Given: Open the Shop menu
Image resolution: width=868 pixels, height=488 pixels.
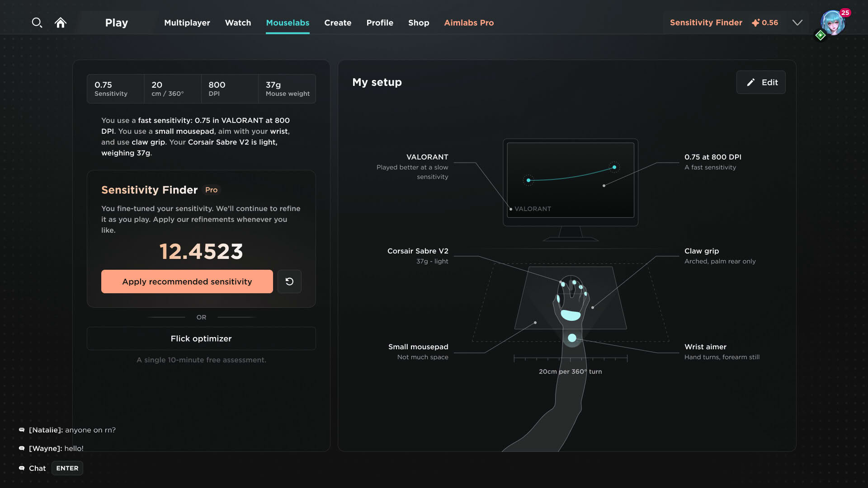Looking at the screenshot, I should (419, 23).
